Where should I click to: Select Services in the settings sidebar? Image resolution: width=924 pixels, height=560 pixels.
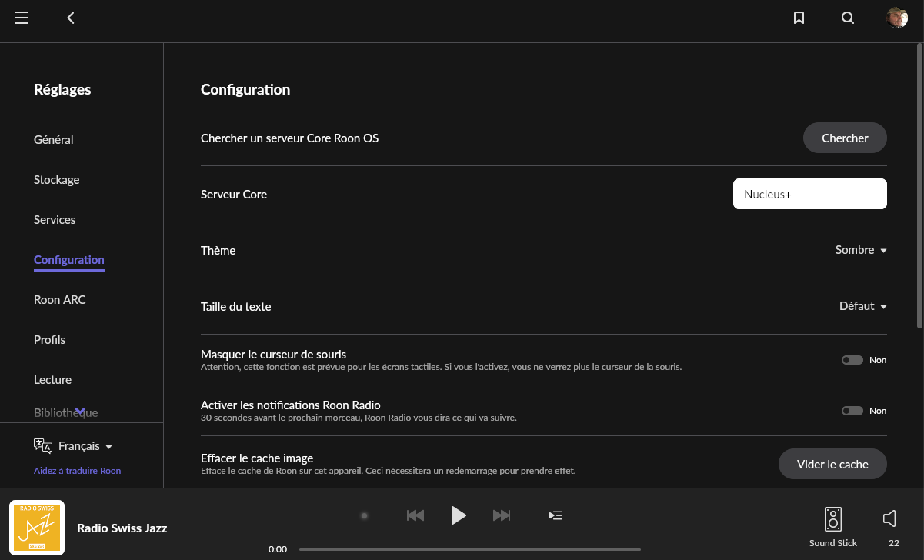click(x=55, y=220)
